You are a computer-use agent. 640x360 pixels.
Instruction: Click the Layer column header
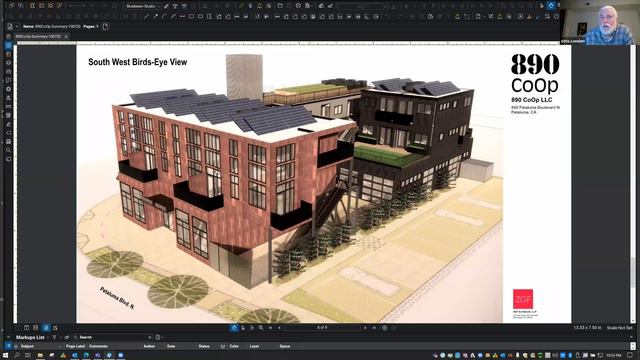[254, 346]
